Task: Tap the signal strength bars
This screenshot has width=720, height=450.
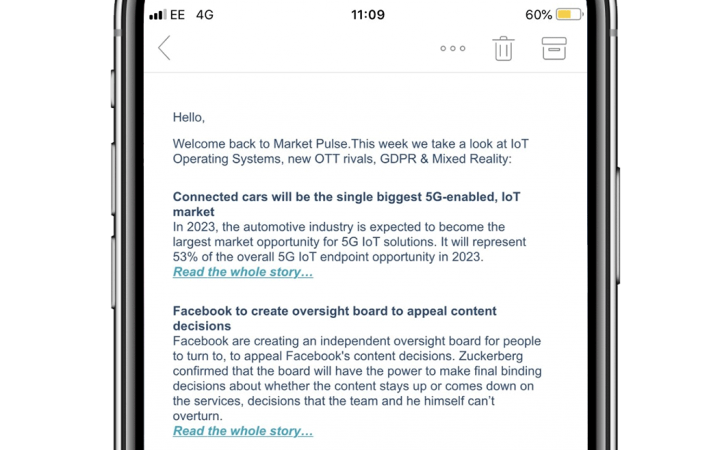Action: coord(158,15)
